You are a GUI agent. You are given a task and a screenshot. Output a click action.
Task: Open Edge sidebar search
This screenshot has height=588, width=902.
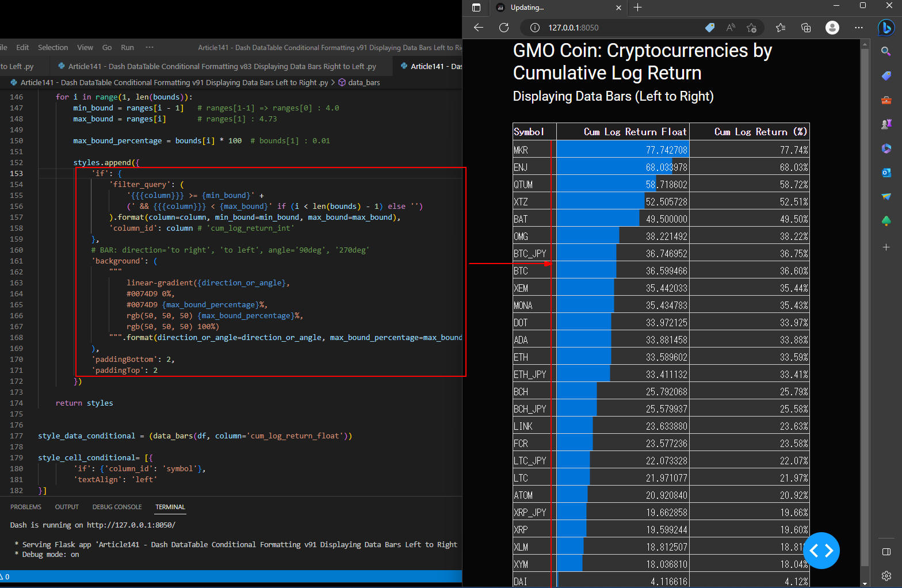pos(886,51)
